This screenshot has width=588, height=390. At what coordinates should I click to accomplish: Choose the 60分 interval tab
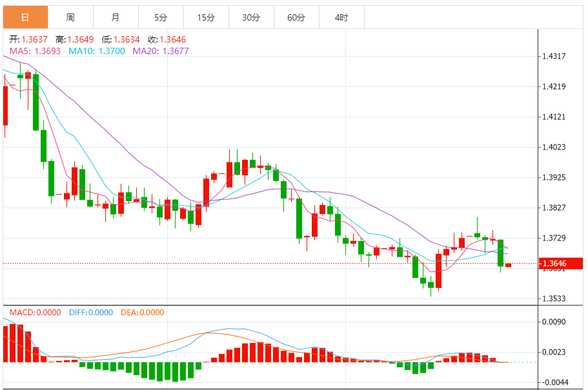297,17
